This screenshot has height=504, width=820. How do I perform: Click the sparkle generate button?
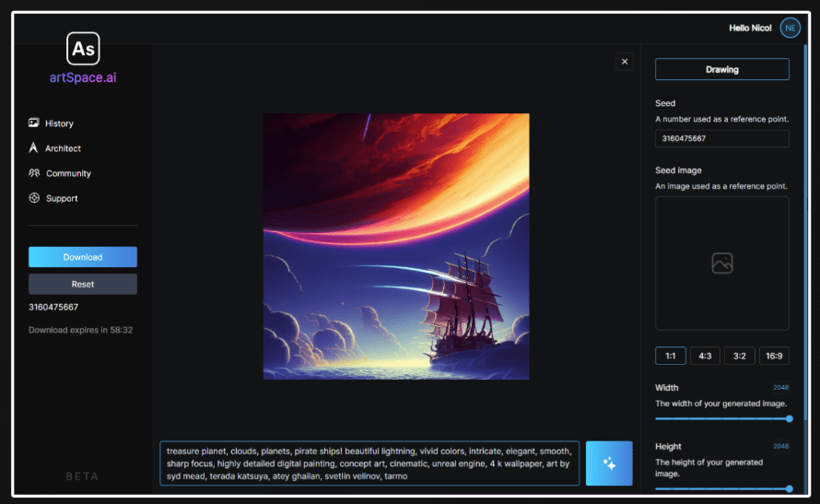pyautogui.click(x=609, y=463)
